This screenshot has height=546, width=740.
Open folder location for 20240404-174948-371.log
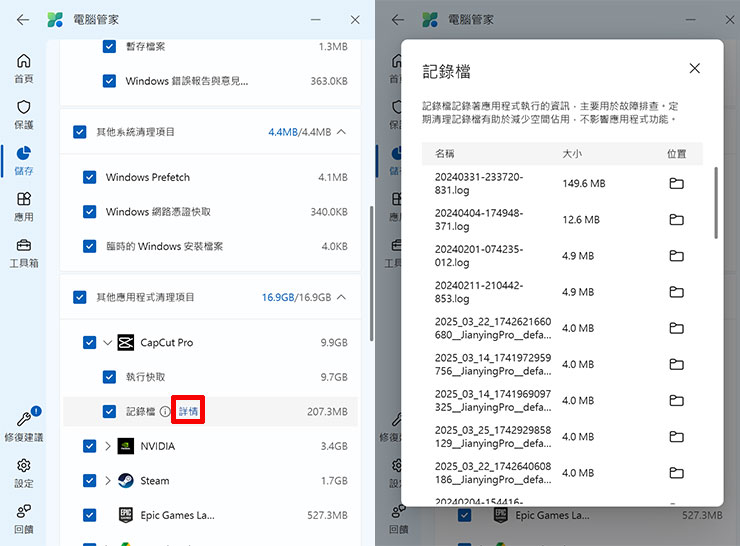pos(676,219)
